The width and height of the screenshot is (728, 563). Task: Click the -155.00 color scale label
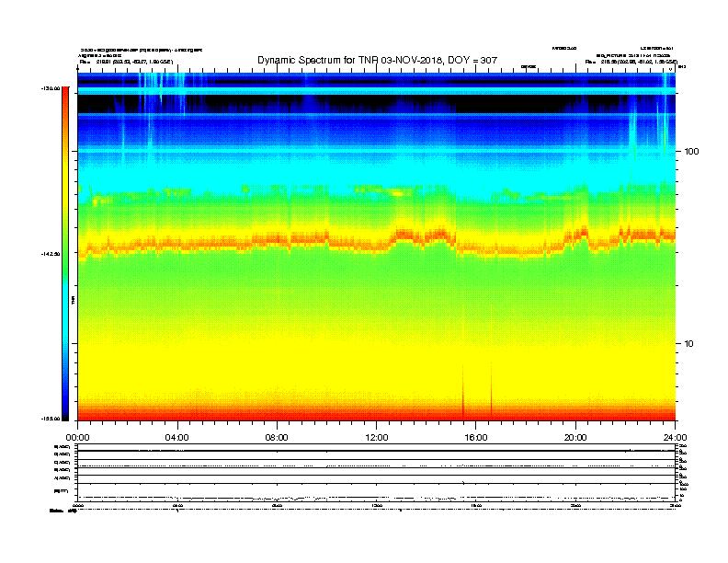51,419
